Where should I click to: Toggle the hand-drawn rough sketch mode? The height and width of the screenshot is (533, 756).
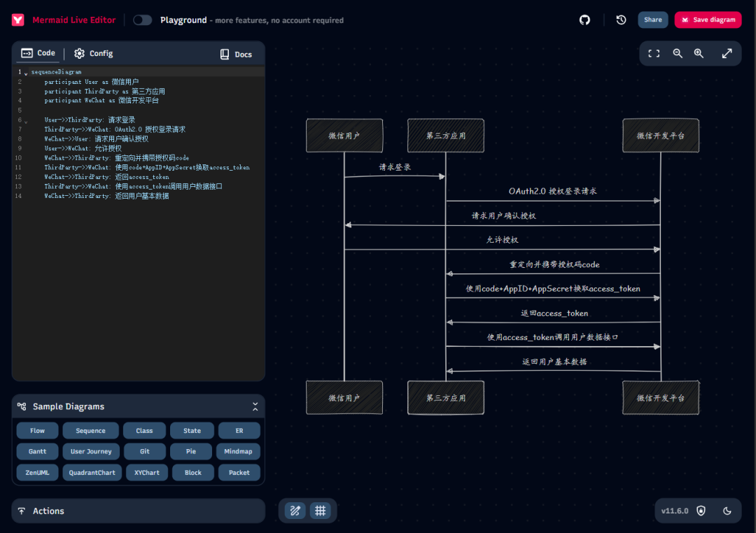(x=295, y=511)
